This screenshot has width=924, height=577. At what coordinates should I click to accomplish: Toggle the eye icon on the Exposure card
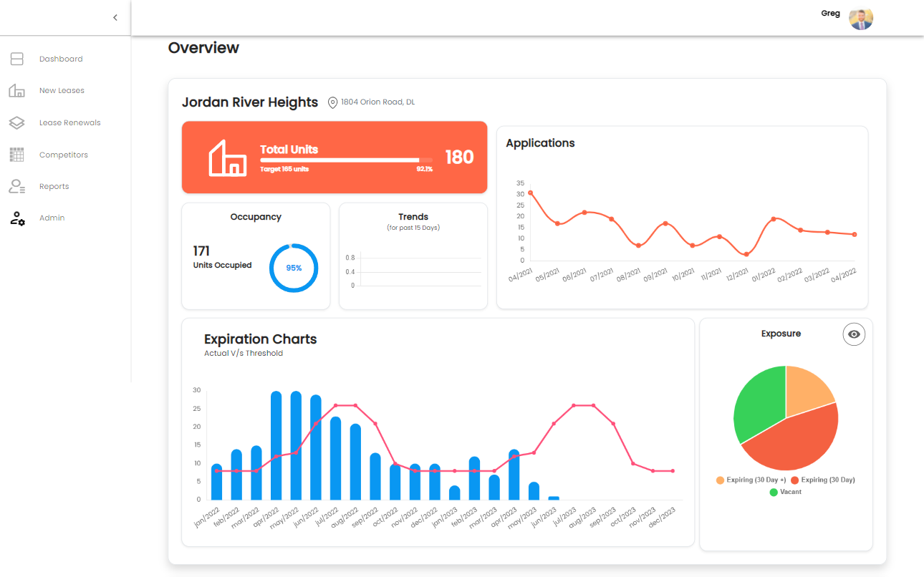(854, 334)
